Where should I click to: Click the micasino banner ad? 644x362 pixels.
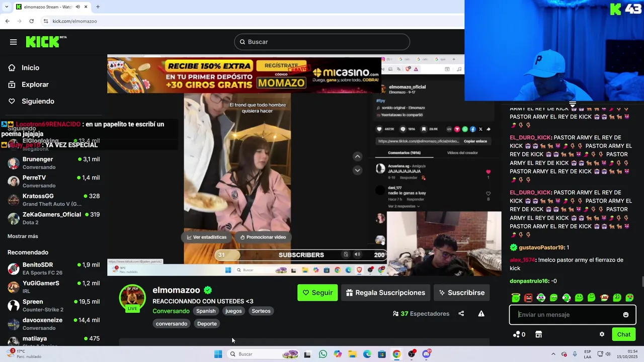(244, 75)
